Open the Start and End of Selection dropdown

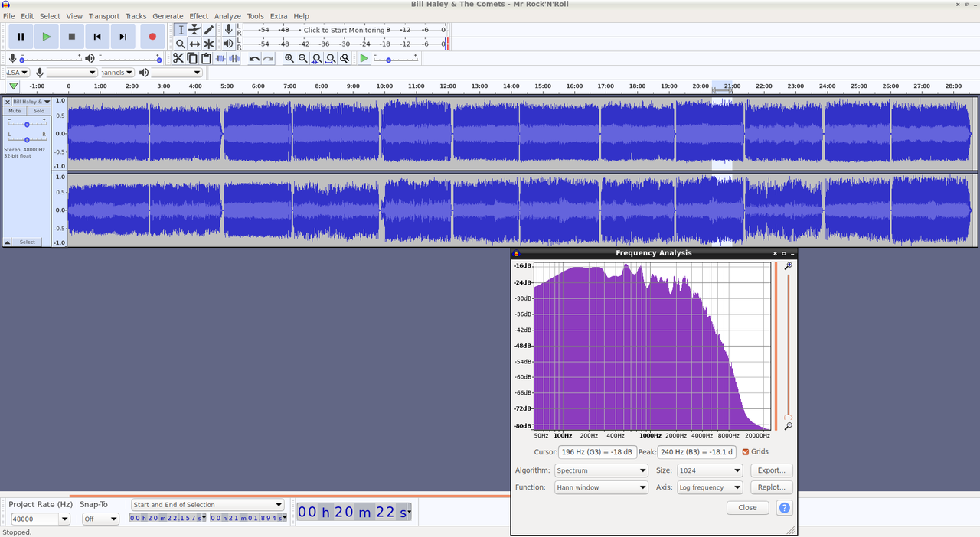(x=207, y=505)
